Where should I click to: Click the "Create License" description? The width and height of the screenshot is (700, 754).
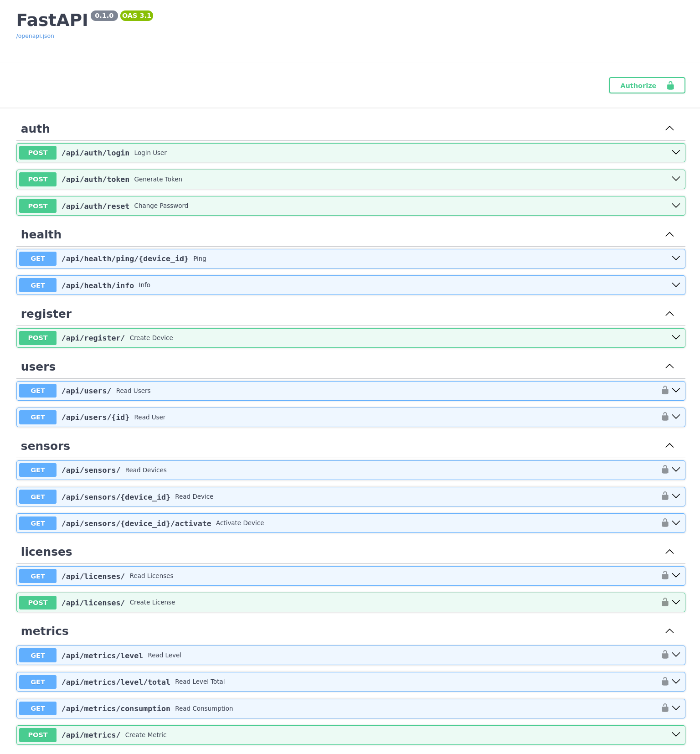tap(152, 602)
